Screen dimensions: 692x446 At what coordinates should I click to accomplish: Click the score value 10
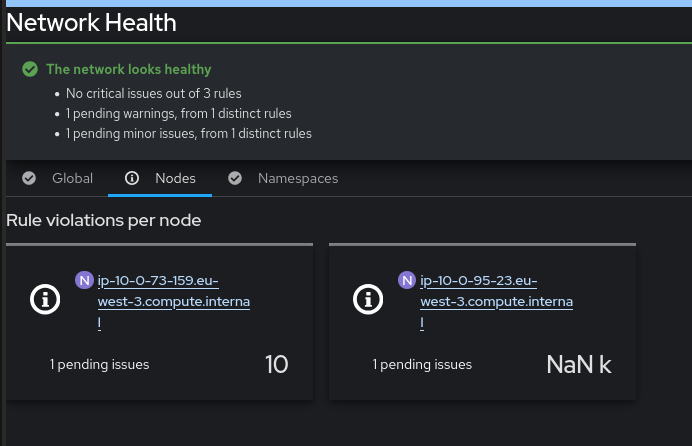(276, 364)
